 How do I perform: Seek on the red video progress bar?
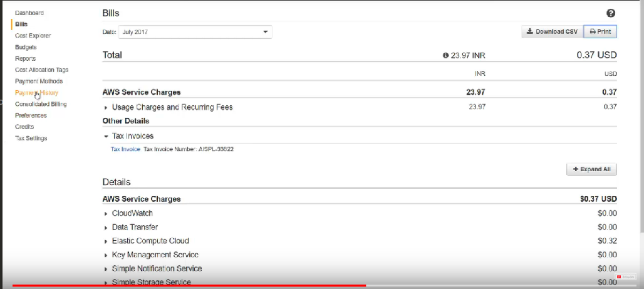[x=188, y=285]
